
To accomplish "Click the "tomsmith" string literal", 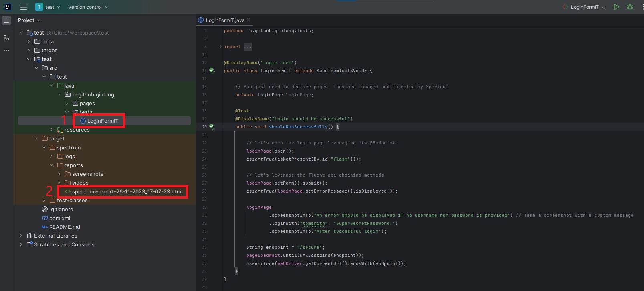I will [x=313, y=223].
